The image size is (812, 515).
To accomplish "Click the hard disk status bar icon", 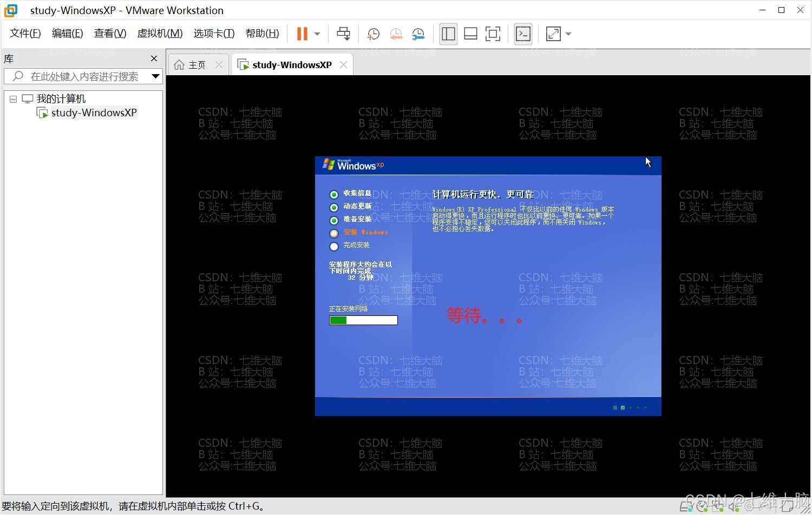I will pyautogui.click(x=686, y=507).
